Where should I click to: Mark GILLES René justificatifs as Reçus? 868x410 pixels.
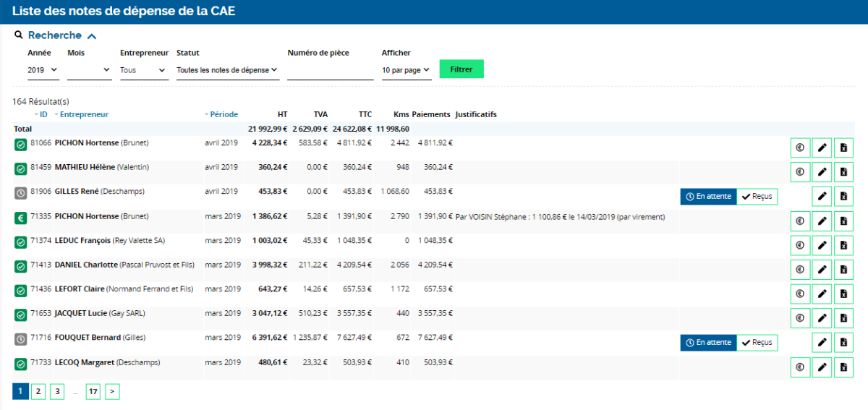click(757, 196)
